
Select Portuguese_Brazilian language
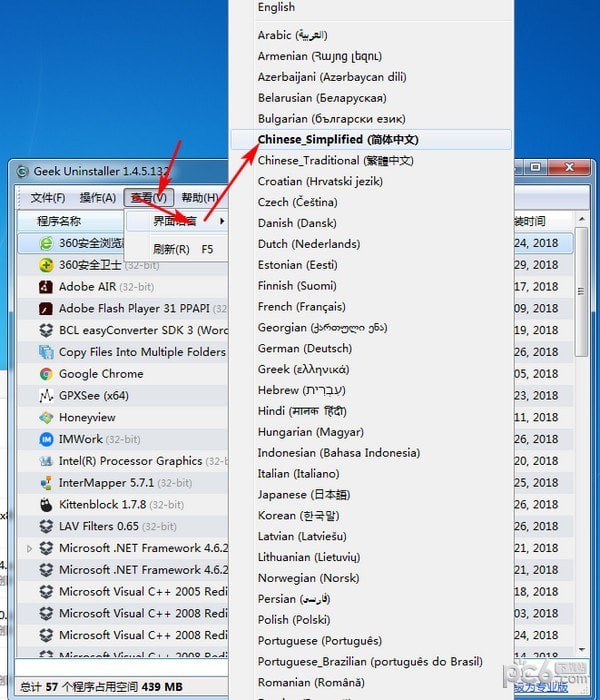click(371, 662)
